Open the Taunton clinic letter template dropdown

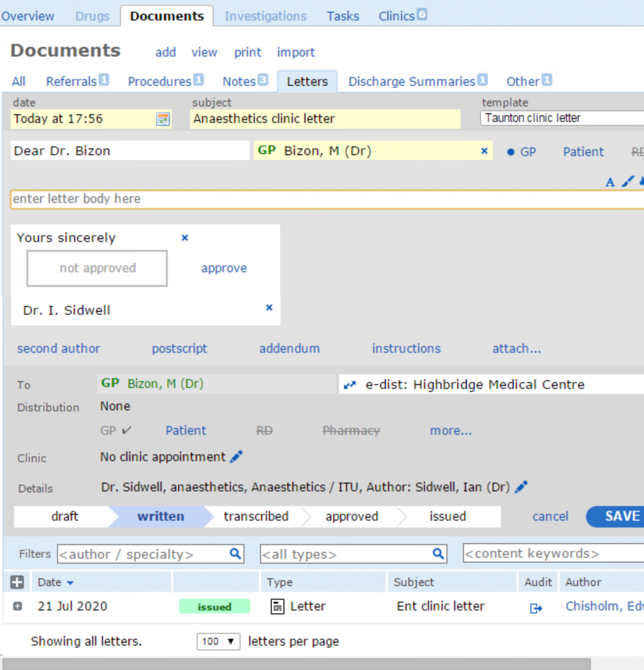pyautogui.click(x=562, y=118)
